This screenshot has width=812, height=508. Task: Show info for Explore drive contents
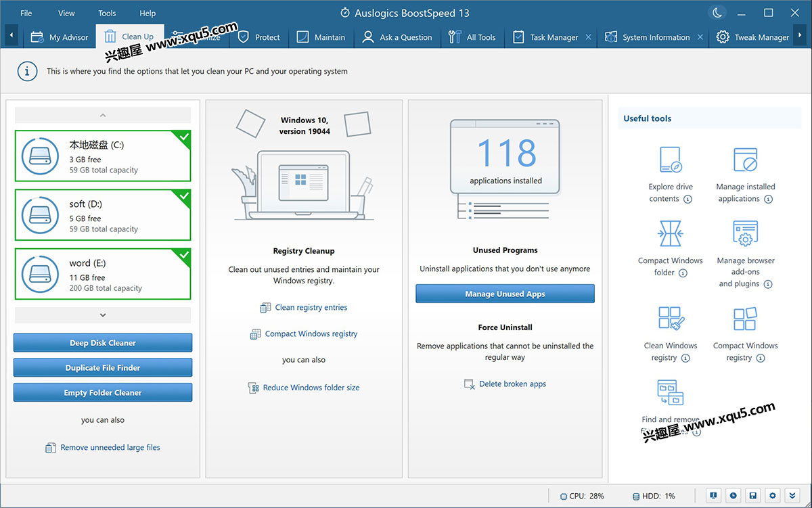coord(688,199)
